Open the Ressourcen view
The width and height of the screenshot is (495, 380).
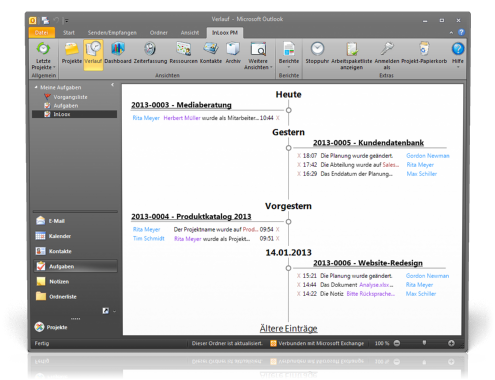pyautogui.click(x=183, y=53)
